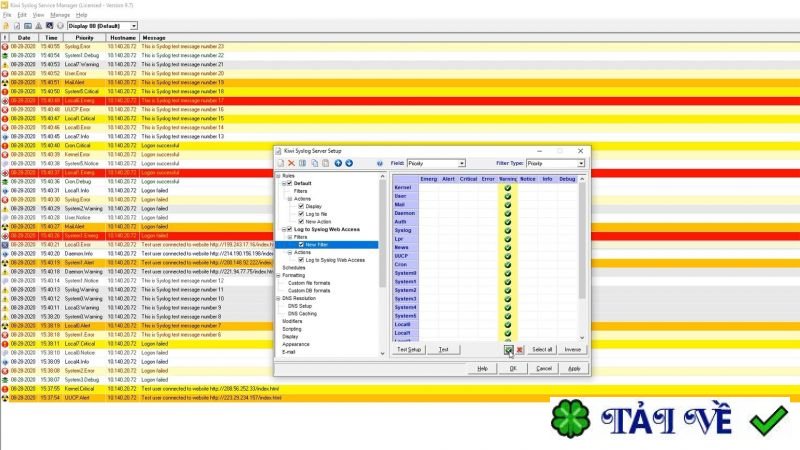Click the green check set-selection icon
The image size is (800, 450).
pyautogui.click(x=508, y=349)
